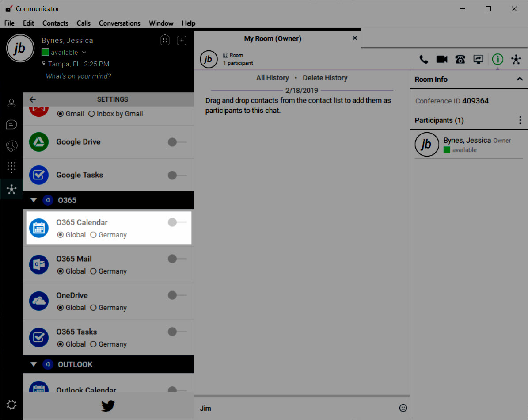Enable the Google Drive toggle

pos(177,142)
